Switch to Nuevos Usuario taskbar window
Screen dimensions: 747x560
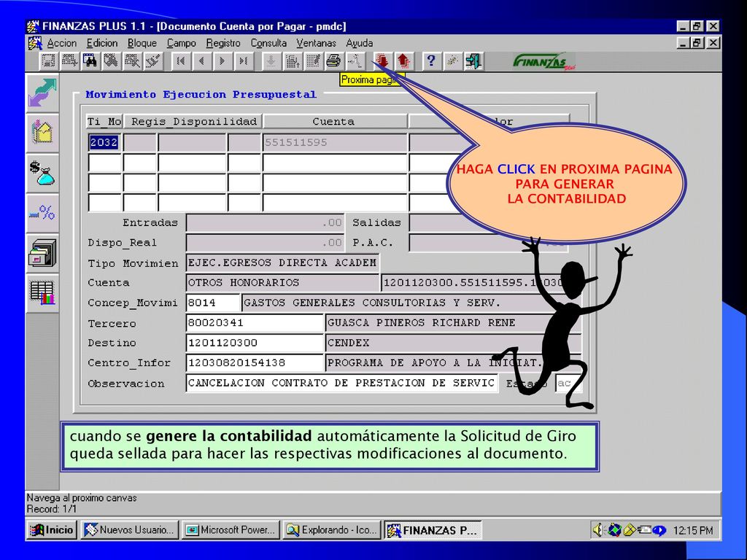pyautogui.click(x=129, y=530)
